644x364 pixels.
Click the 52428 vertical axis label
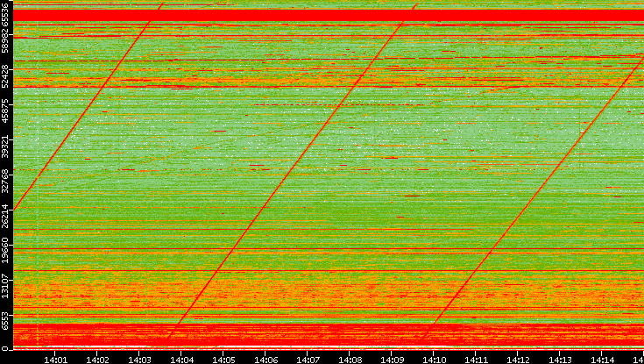[4, 76]
